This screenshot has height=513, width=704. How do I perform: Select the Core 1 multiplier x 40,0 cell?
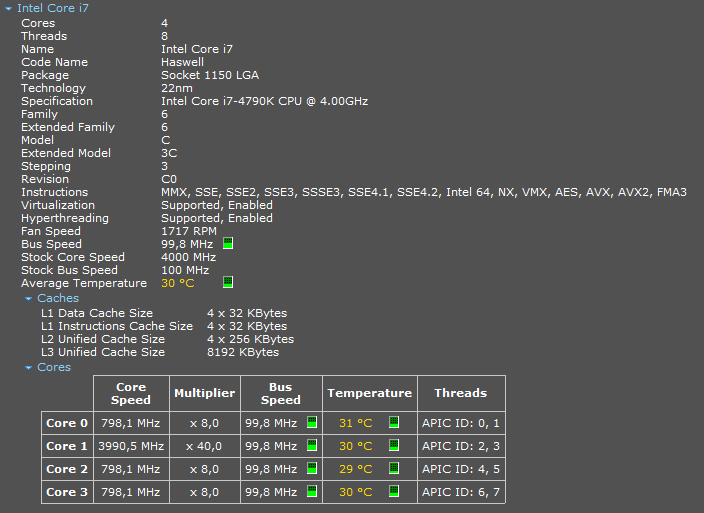click(205, 446)
